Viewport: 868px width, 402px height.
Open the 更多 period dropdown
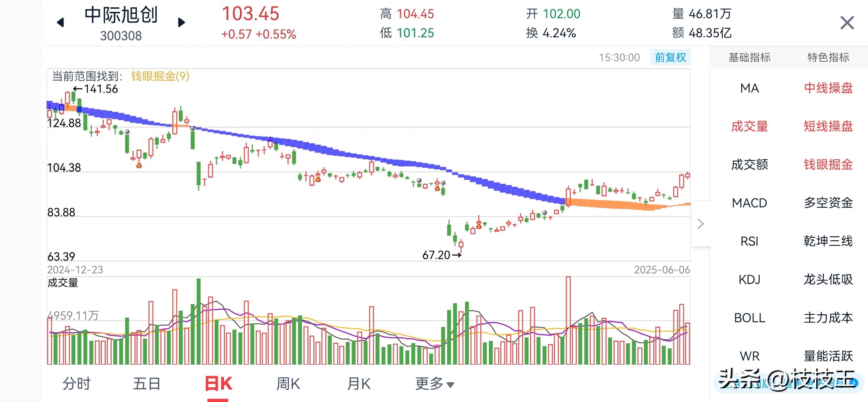(x=435, y=383)
